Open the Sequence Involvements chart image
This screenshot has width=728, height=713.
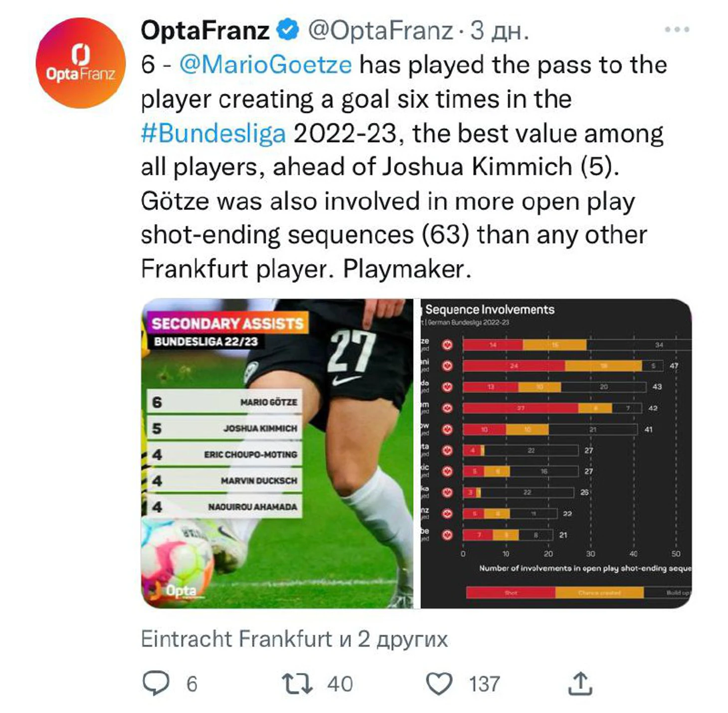click(556, 453)
